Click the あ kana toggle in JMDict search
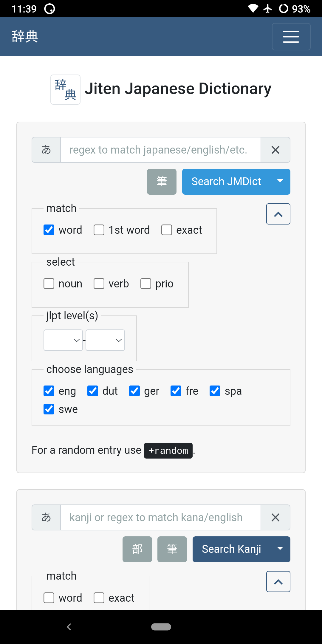Image resolution: width=322 pixels, height=644 pixels. (x=46, y=150)
